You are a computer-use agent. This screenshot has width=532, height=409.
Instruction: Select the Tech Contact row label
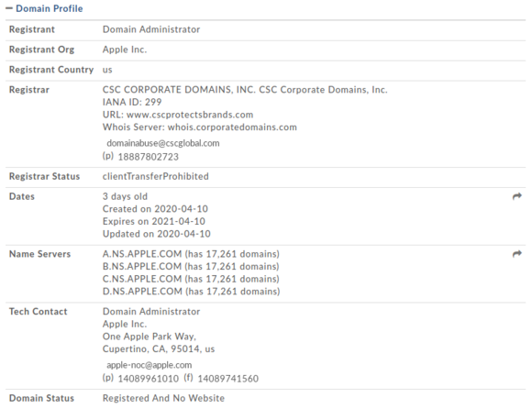[x=38, y=312]
